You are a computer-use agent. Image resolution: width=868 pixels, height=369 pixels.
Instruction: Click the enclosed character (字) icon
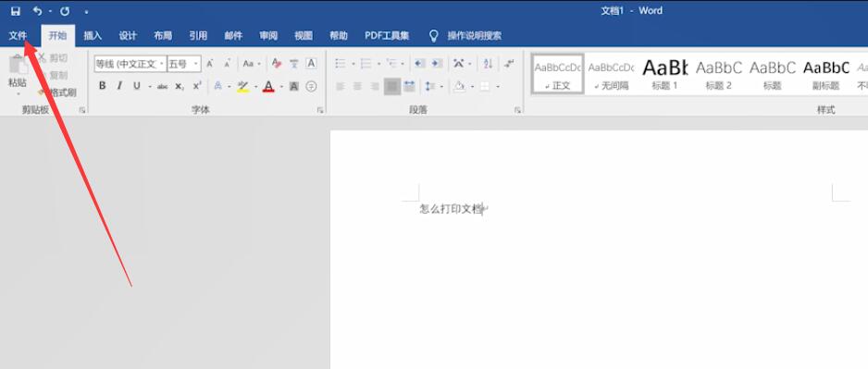312,86
